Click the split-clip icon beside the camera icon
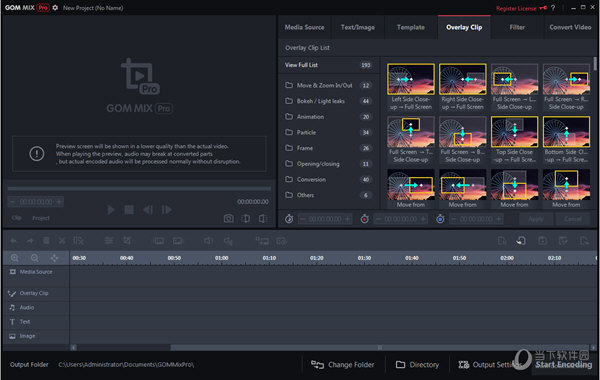 tap(246, 219)
